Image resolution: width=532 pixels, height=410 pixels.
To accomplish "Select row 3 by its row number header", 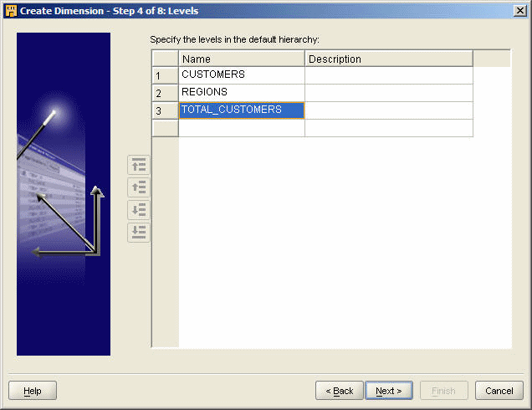I will point(165,111).
